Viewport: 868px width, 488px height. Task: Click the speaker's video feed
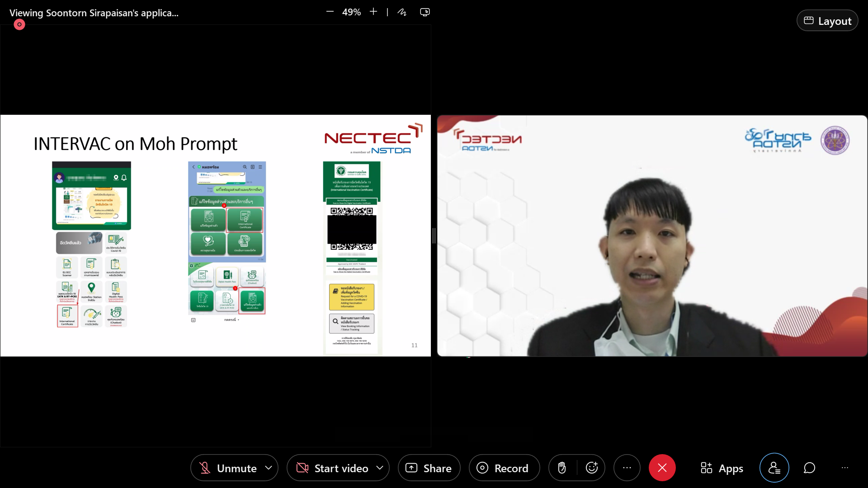[x=652, y=236]
